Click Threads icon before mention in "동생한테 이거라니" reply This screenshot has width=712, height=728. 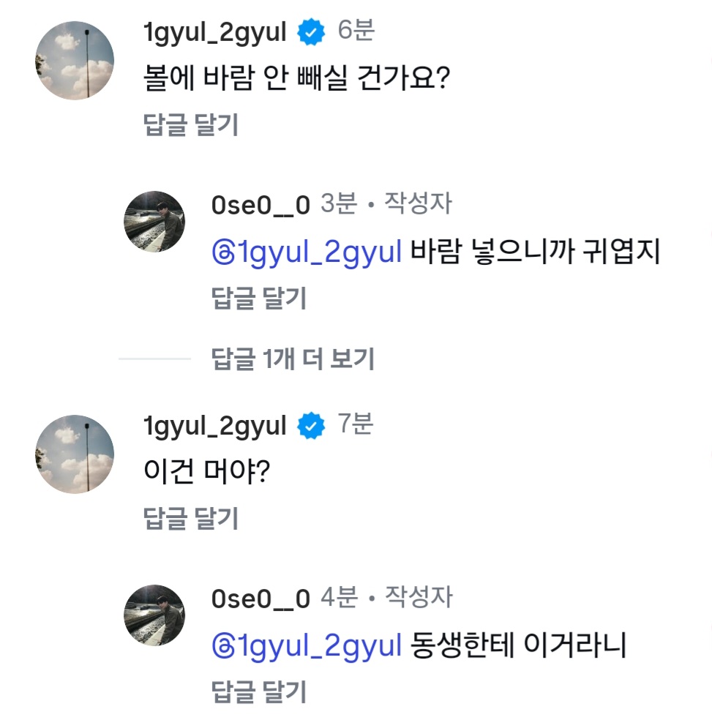pos(221,646)
